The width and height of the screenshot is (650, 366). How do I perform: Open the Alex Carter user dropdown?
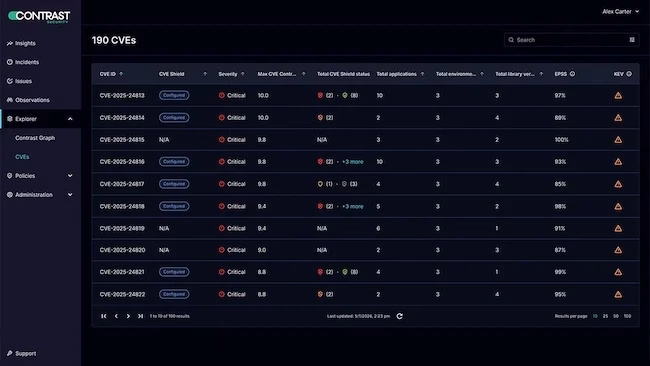(620, 12)
